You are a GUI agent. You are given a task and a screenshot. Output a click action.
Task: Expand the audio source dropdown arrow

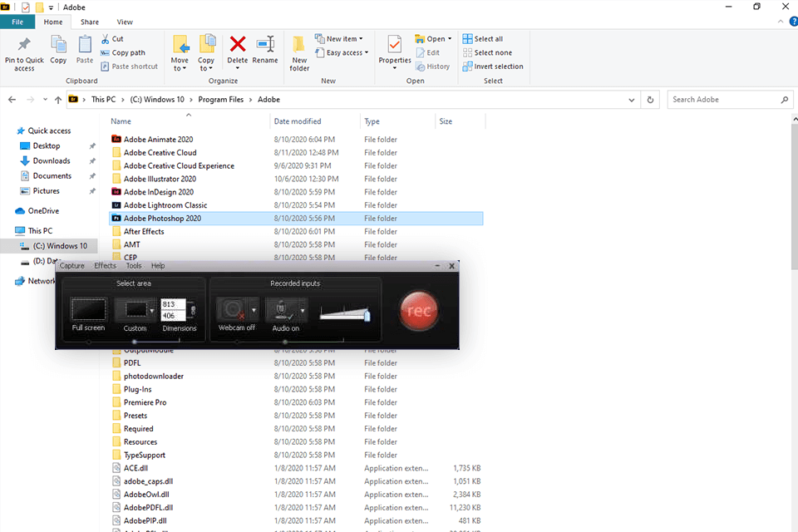click(x=303, y=310)
